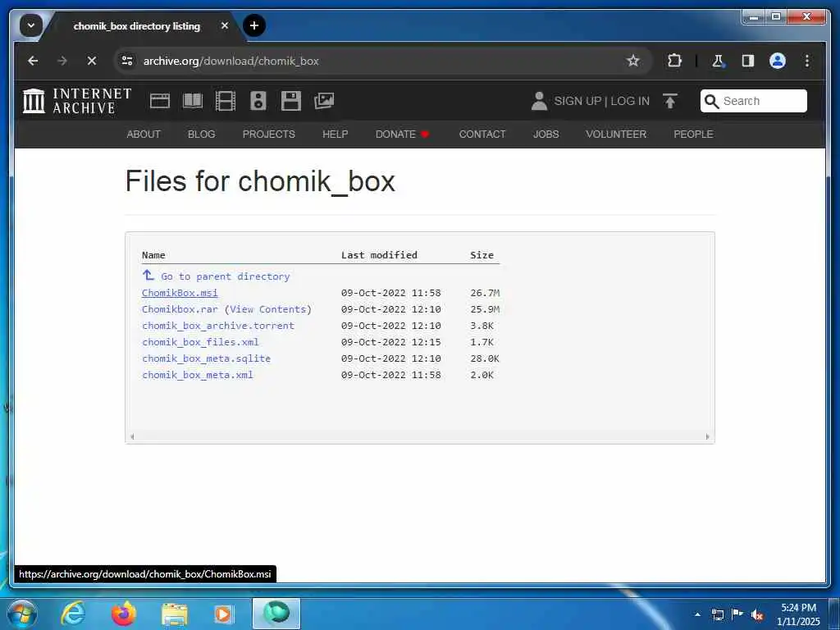Click the Chomikbox.rar link
Viewport: 840px width, 630px height.
coord(180,309)
